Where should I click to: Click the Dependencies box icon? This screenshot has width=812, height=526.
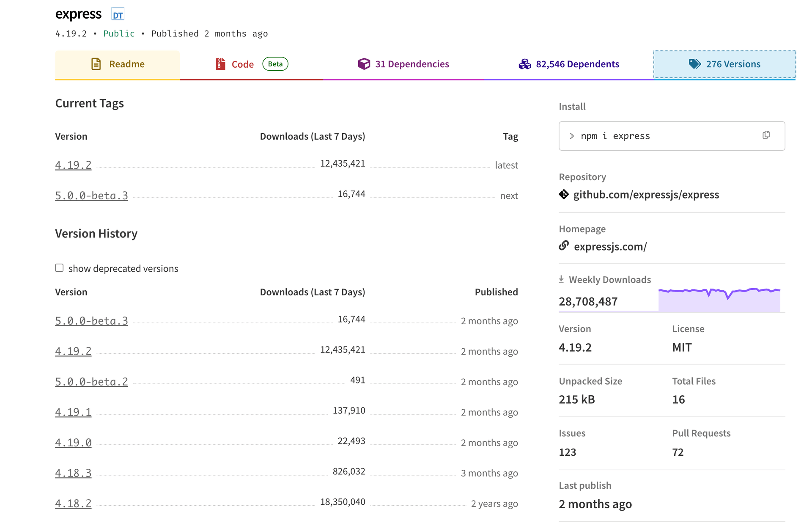pyautogui.click(x=364, y=64)
